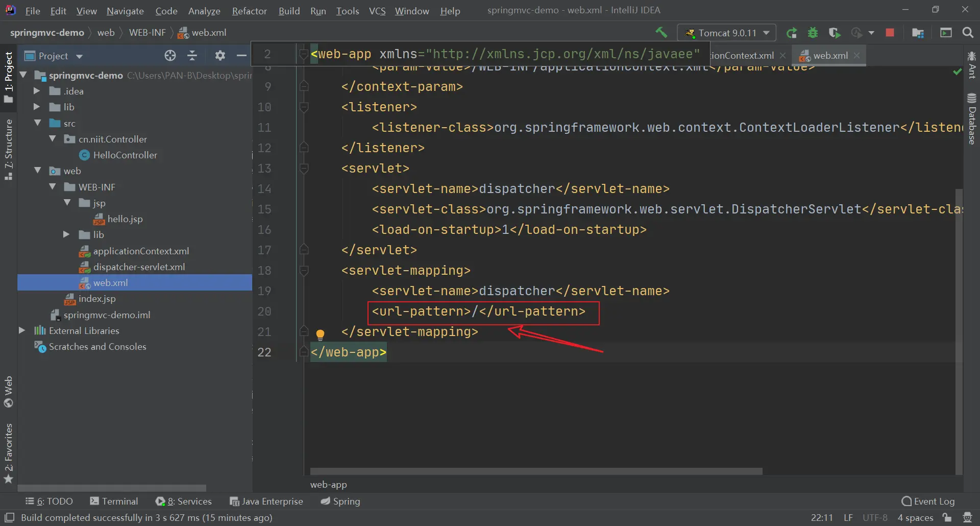Click the Project panel horizontal scrollbar
This screenshot has width=980, height=526.
tap(112, 488)
